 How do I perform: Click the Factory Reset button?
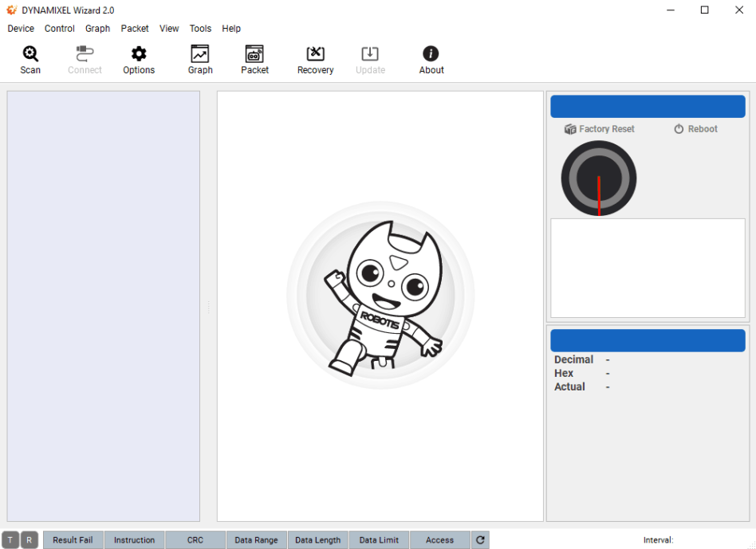pyautogui.click(x=599, y=129)
